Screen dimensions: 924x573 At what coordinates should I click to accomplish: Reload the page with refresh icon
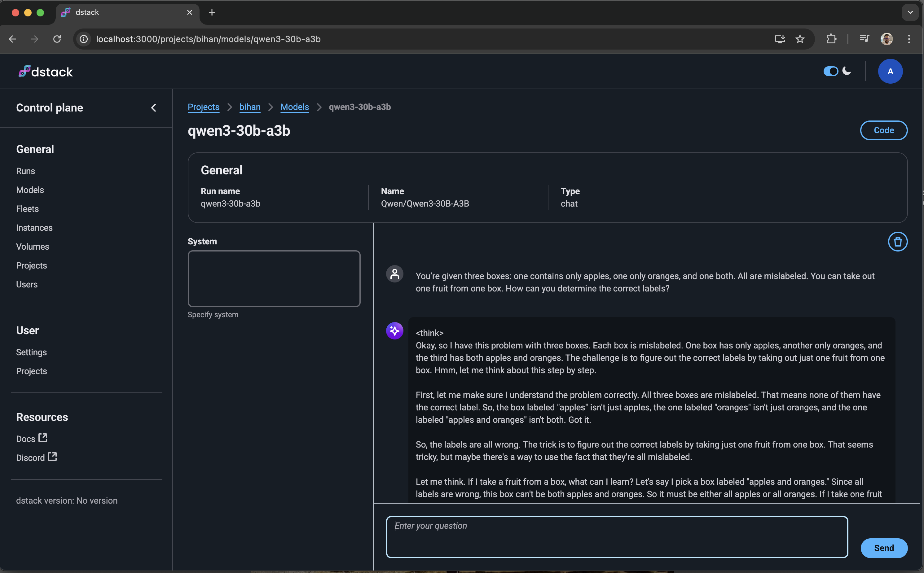(57, 39)
